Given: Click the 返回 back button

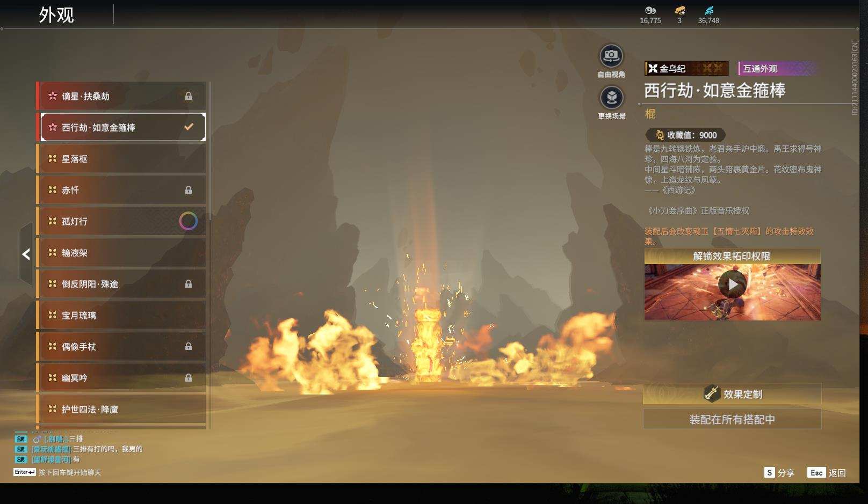Looking at the screenshot, I should pyautogui.click(x=827, y=473).
